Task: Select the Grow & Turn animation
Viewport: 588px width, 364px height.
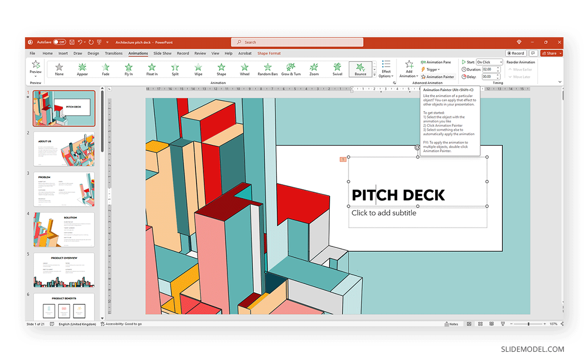Action: [291, 69]
